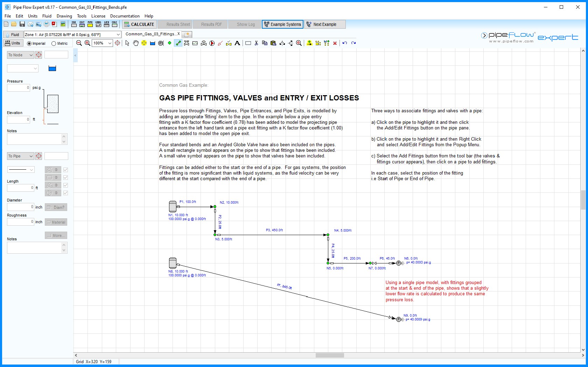Image resolution: width=588 pixels, height=367 pixels.
Task: Toggle the checkbox beside component count
Action: click(65, 177)
